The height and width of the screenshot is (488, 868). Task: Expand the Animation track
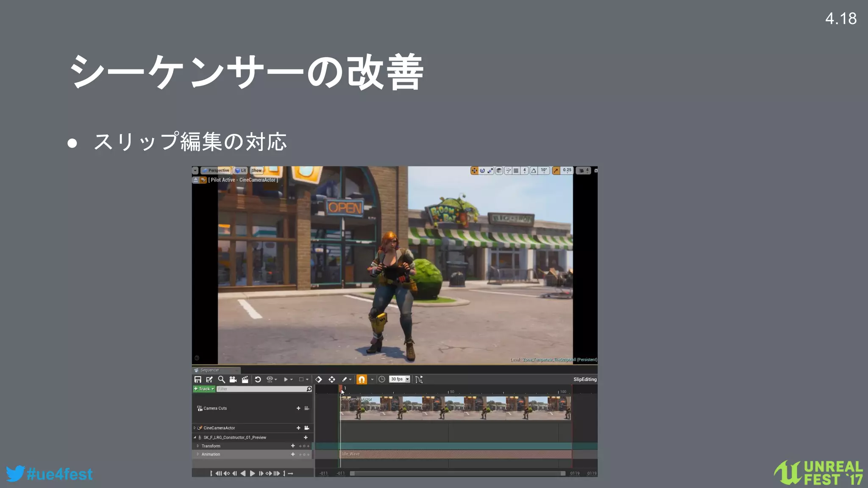pyautogui.click(x=198, y=454)
